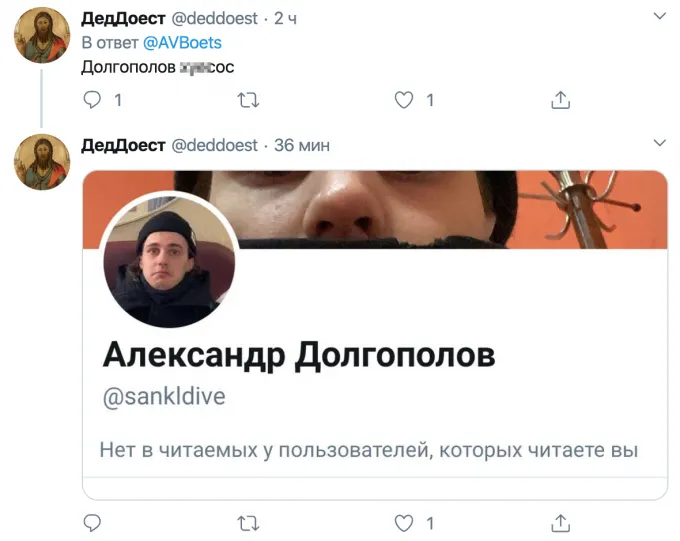Like the first tweet posted 2 ч ago

[404, 100]
